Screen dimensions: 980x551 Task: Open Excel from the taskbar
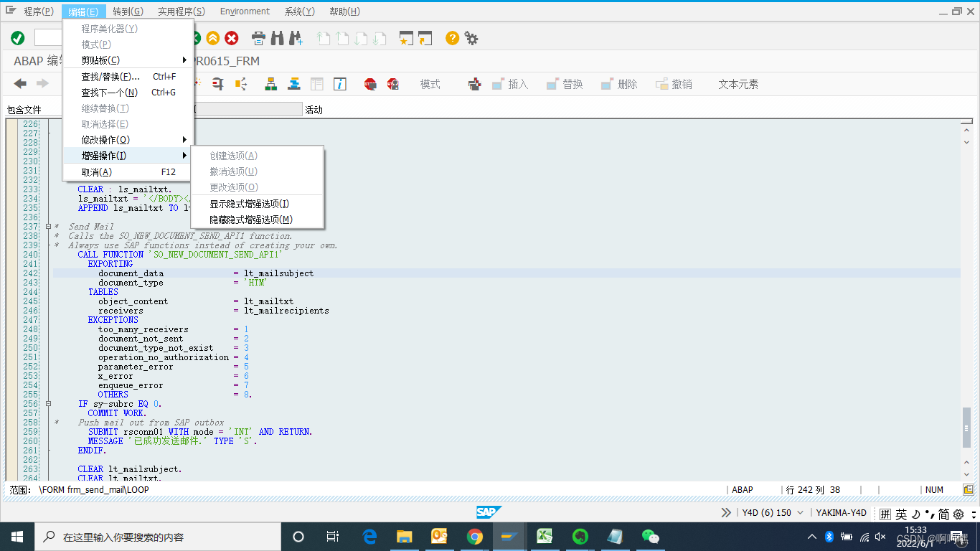click(545, 537)
